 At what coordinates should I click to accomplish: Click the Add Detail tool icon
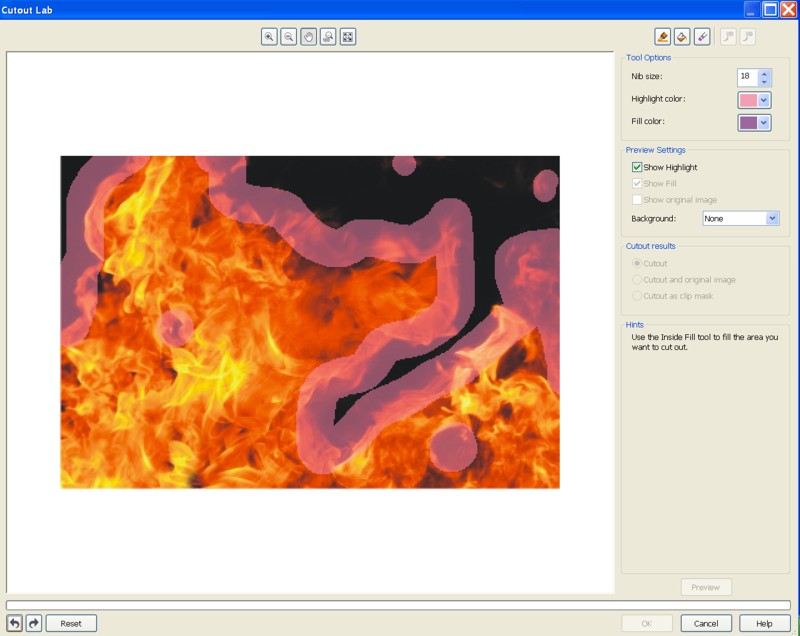[x=728, y=37]
